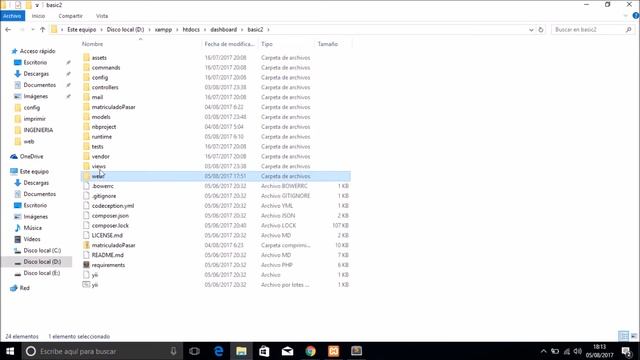The width and height of the screenshot is (640, 360).
Task: Expand address bar history dropdown
Action: (x=531, y=30)
